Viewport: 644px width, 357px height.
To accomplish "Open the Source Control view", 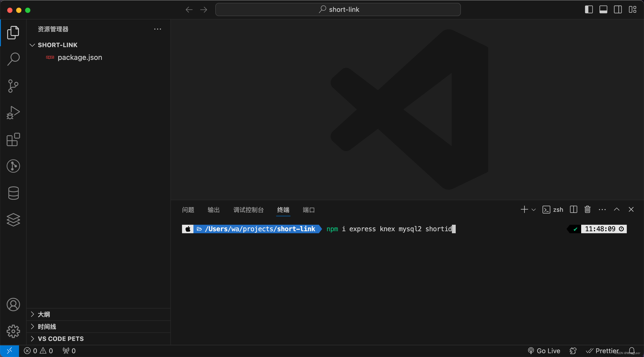I will point(13,86).
